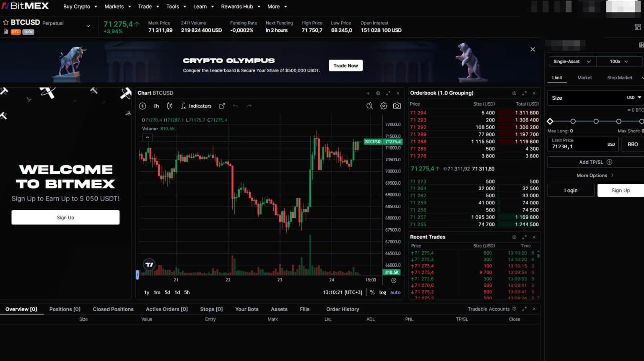Image resolution: width=644 pixels, height=361 pixels.
Task: Select the candlestick chart style icon
Action: 169,106
